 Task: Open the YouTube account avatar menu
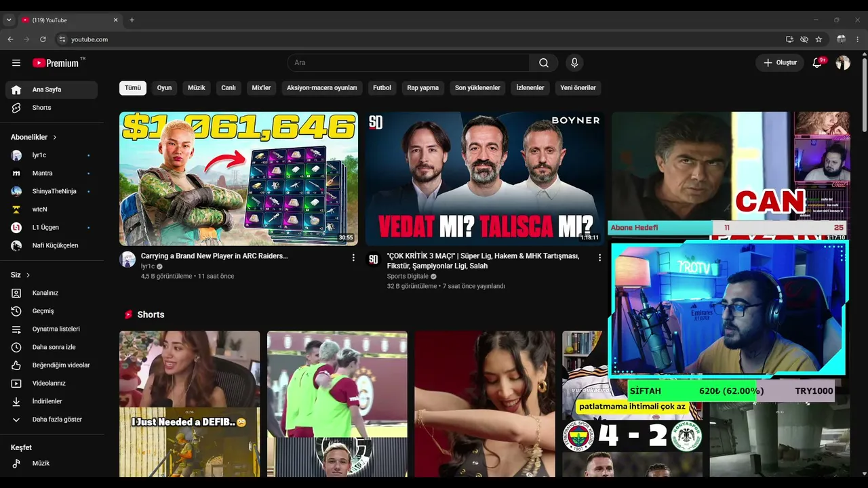(843, 63)
